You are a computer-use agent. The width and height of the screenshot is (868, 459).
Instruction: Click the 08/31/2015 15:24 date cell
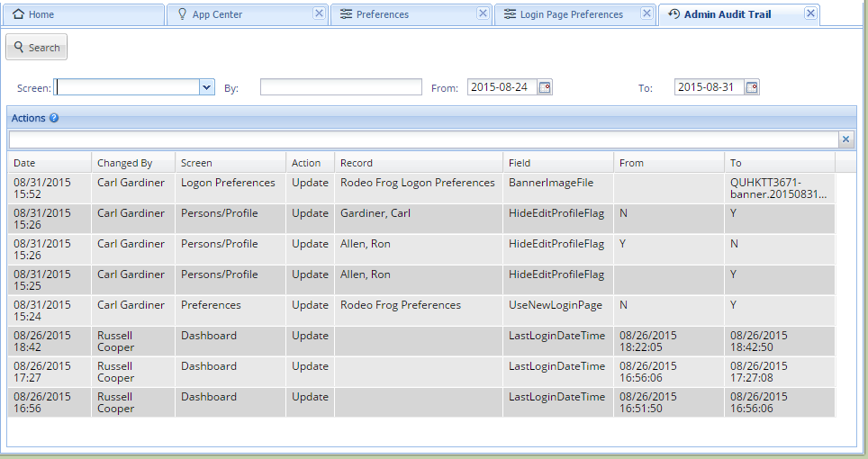coord(50,310)
